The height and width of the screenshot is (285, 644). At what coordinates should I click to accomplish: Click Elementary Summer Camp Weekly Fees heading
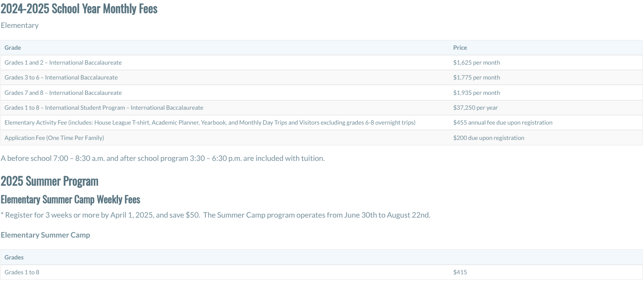(71, 199)
